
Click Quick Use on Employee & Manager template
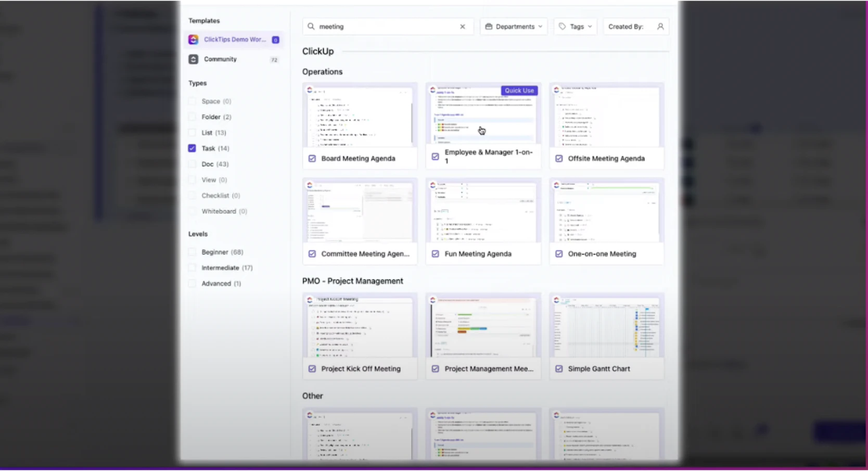(x=519, y=91)
